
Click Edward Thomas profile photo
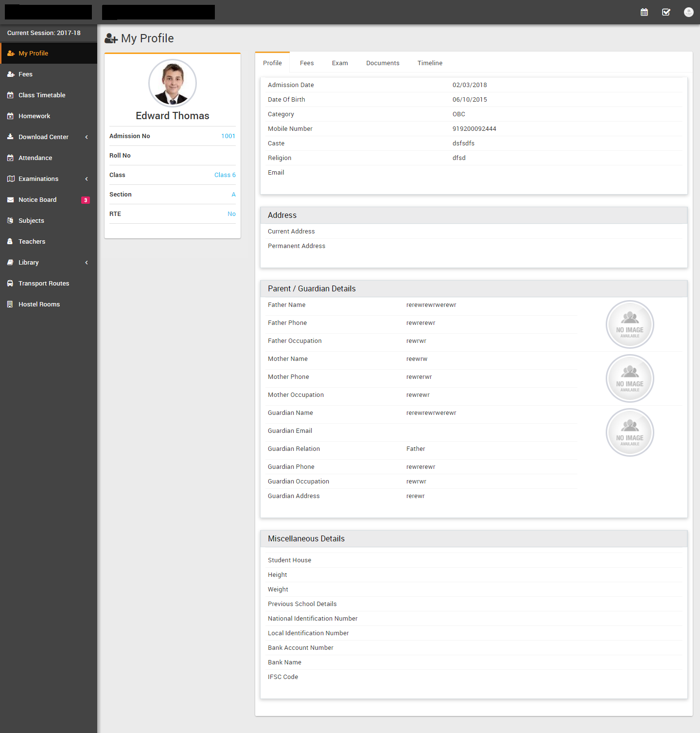pos(173,83)
